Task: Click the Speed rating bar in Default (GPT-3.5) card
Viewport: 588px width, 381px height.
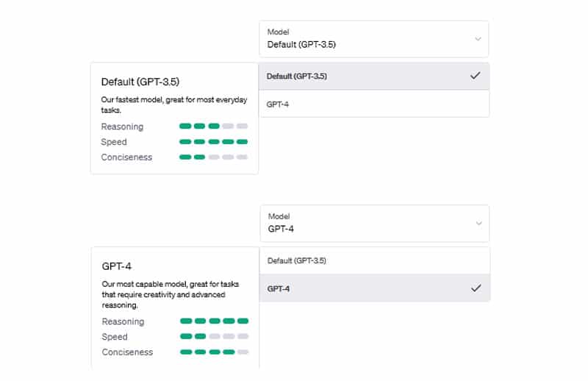Action: click(x=213, y=141)
